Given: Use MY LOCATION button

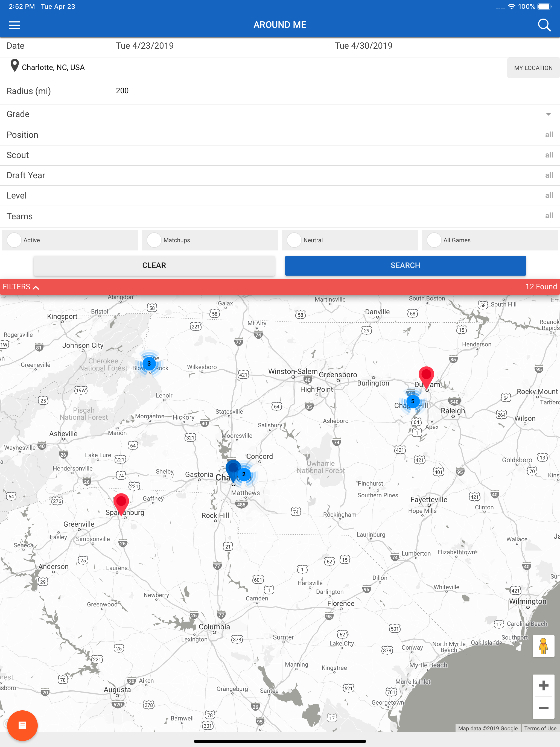Looking at the screenshot, I should pyautogui.click(x=533, y=68).
